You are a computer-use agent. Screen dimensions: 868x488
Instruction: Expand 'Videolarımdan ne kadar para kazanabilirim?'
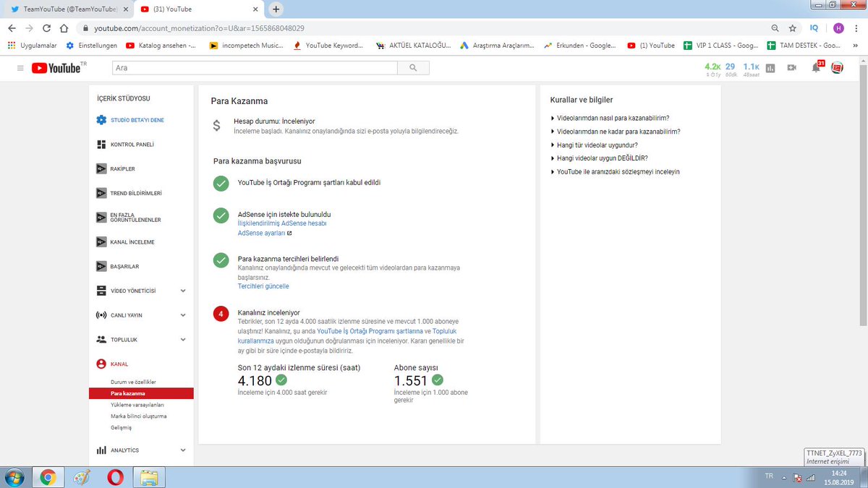616,132
